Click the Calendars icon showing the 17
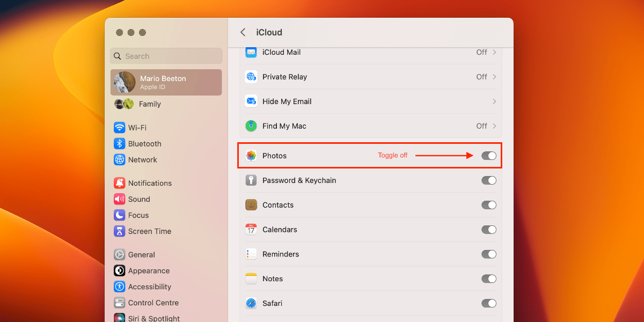This screenshot has height=322, width=644. click(x=251, y=229)
